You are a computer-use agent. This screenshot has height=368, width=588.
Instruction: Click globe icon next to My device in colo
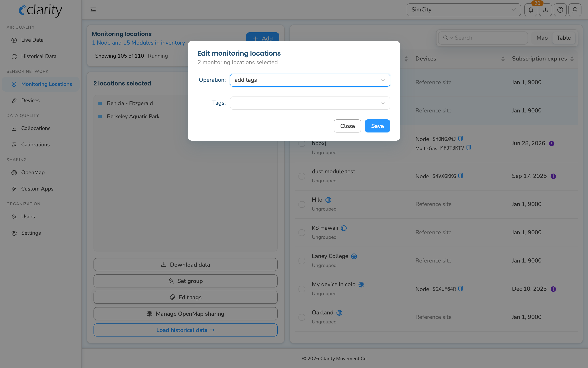[361, 285]
